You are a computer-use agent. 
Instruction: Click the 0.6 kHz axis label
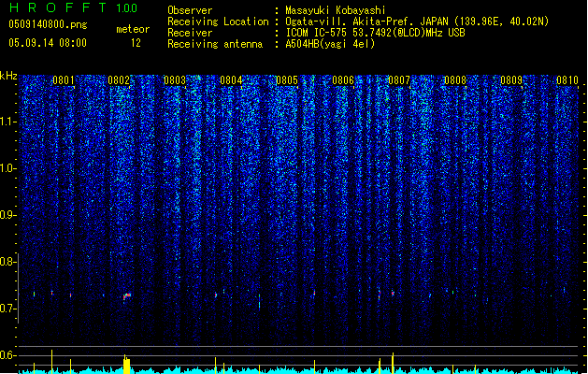click(x=8, y=355)
